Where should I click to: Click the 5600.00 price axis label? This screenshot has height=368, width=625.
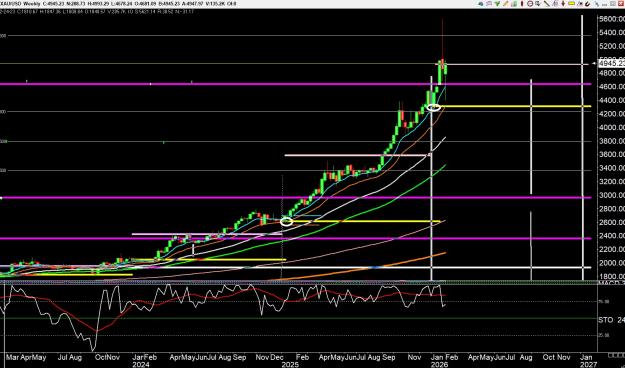coord(611,19)
